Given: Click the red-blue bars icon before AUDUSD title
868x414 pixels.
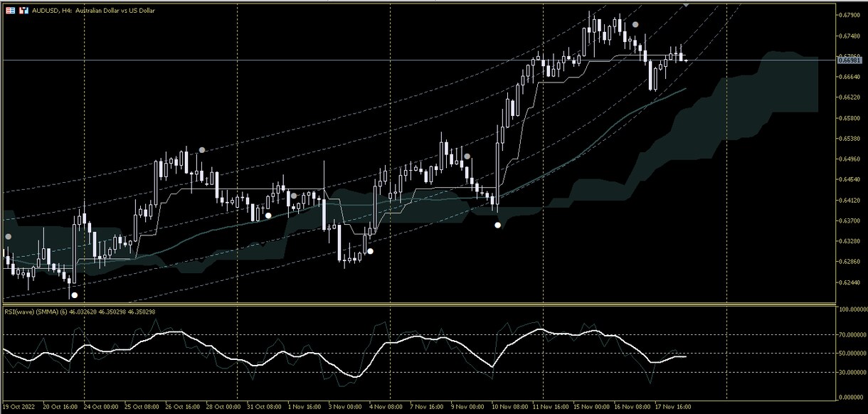Looking at the screenshot, I should (x=24, y=11).
